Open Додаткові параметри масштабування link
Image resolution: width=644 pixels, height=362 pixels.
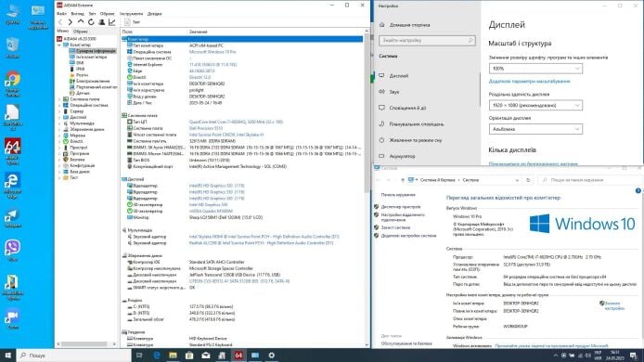tap(529, 82)
